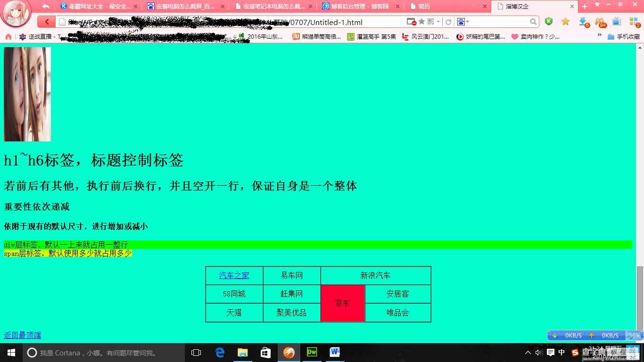Click the red 京东 table cell
The width and height of the screenshot is (644, 362).
pos(343,303)
